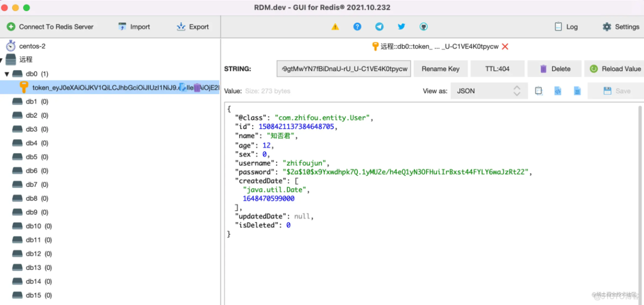
Task: Click the purple trash icon on token key row
Action: pos(197,87)
